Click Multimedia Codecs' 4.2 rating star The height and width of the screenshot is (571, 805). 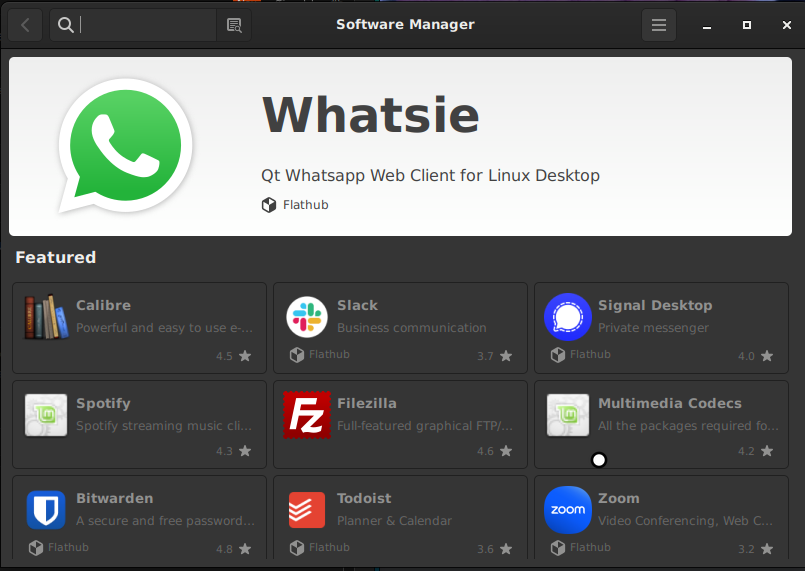coord(767,451)
